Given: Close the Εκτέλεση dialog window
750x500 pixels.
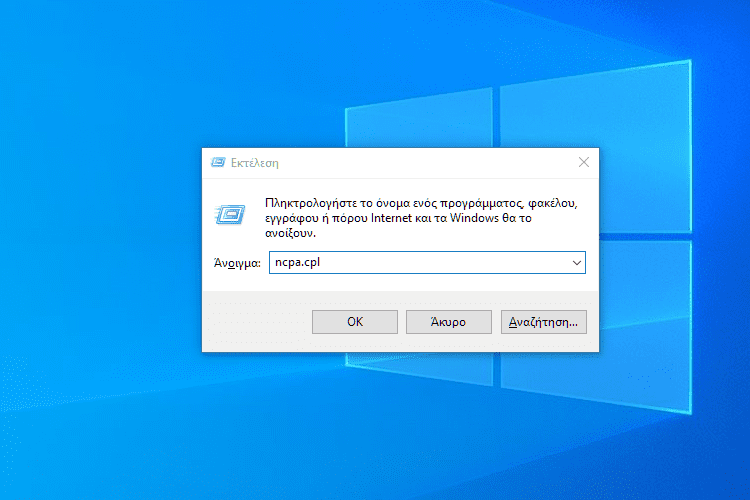Looking at the screenshot, I should pos(584,162).
